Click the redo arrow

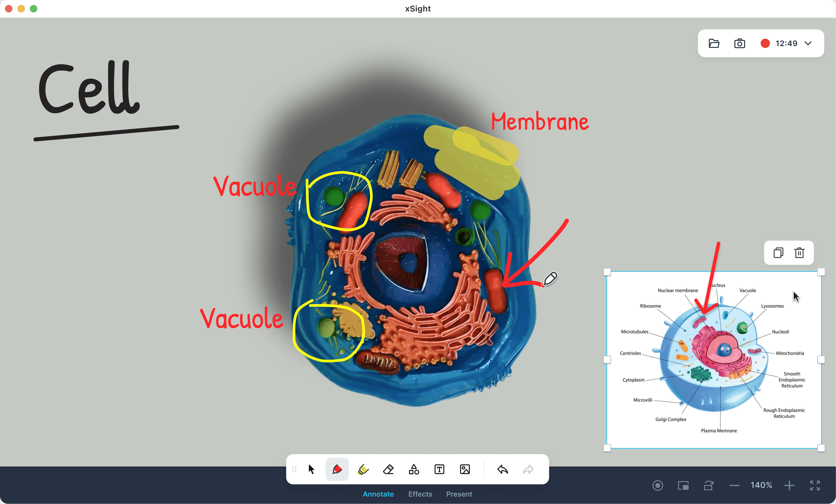pos(528,470)
